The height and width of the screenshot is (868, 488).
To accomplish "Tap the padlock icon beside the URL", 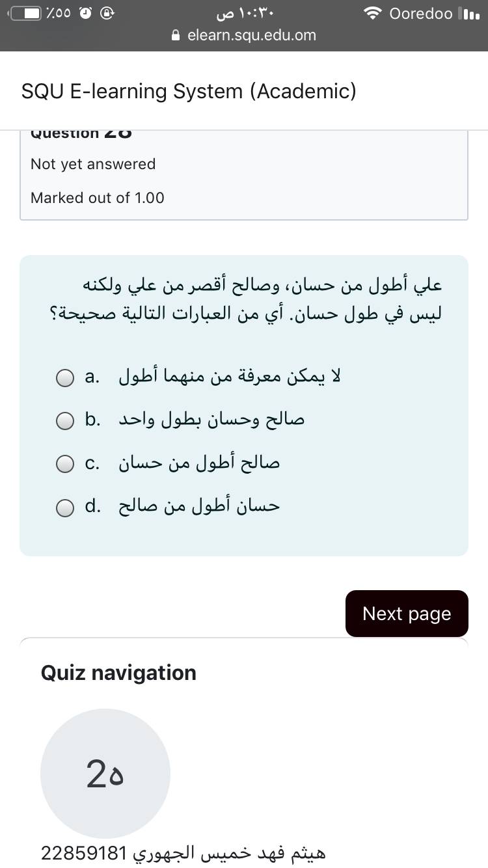I will (x=174, y=36).
